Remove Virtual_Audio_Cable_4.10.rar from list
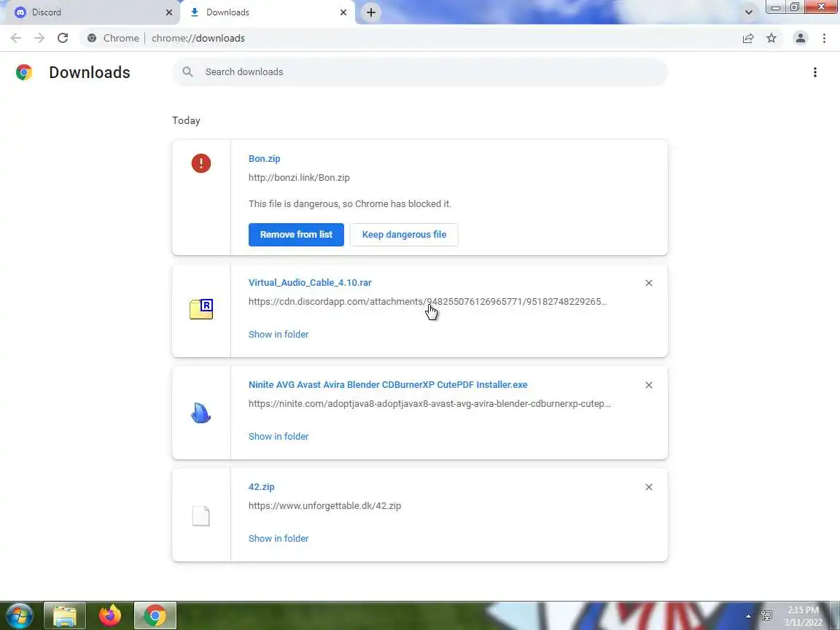Image resolution: width=840 pixels, height=630 pixels. pos(649,283)
